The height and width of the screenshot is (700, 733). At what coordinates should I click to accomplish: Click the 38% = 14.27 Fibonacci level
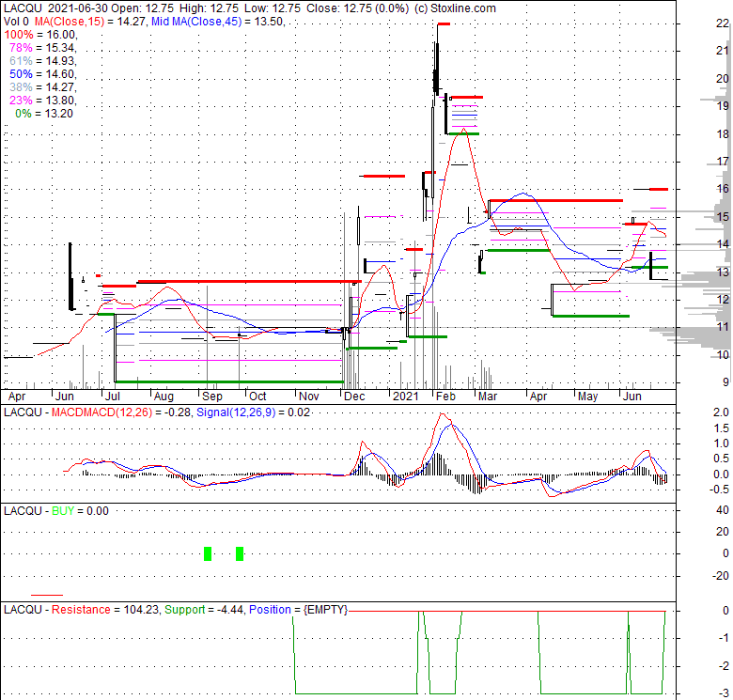43,87
